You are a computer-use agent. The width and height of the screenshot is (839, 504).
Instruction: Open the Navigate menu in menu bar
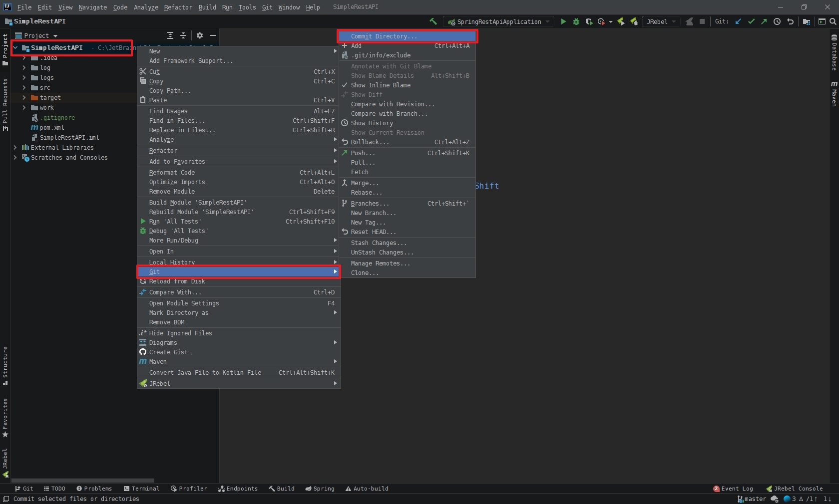tap(92, 7)
